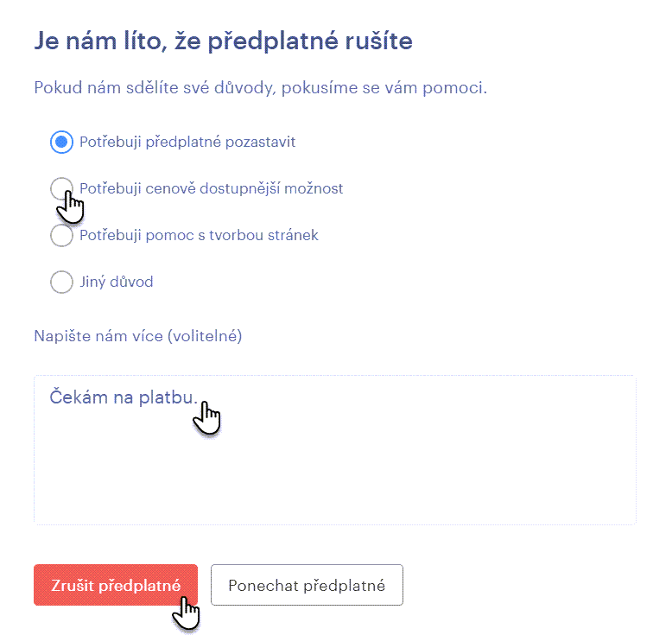672x635 pixels.
Task: Click the "Napište nám více (volitelné)" label
Action: [138, 336]
